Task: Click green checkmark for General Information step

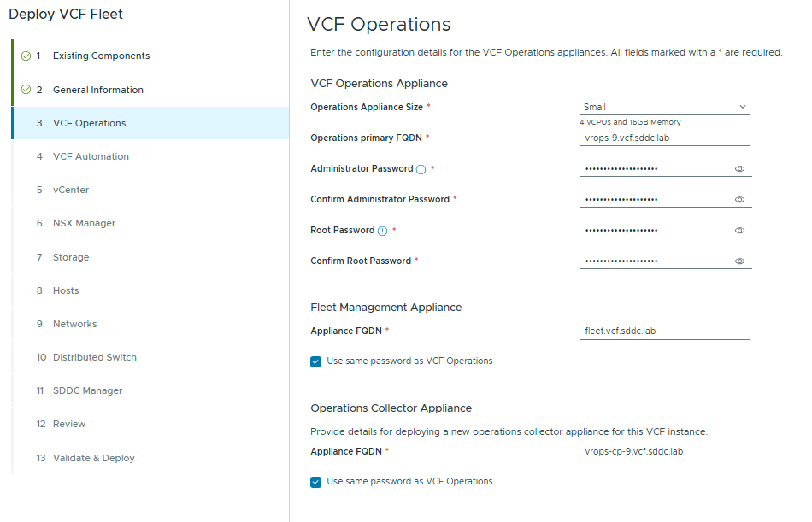Action: (26, 90)
